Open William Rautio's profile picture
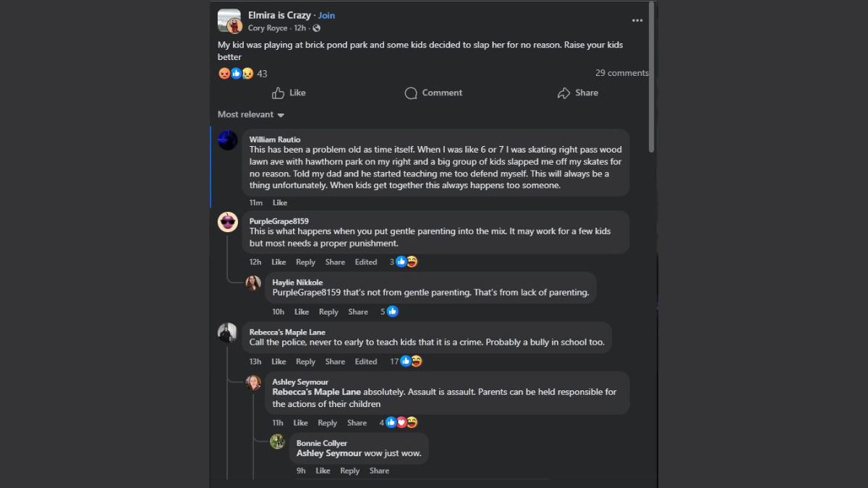 click(x=228, y=140)
